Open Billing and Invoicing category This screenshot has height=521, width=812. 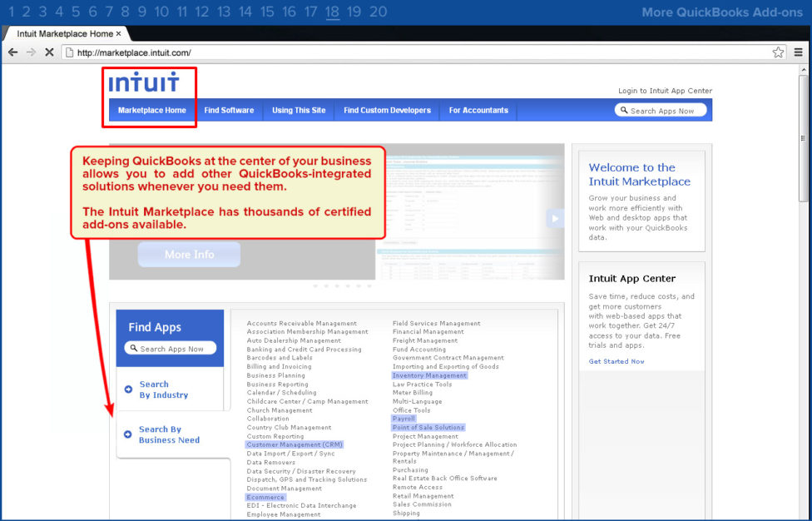[x=280, y=367]
